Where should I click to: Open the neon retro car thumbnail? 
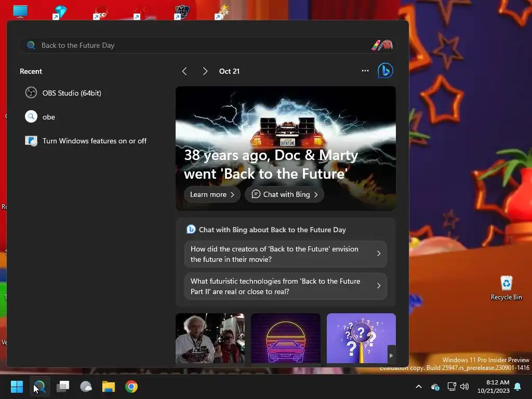pos(286,338)
